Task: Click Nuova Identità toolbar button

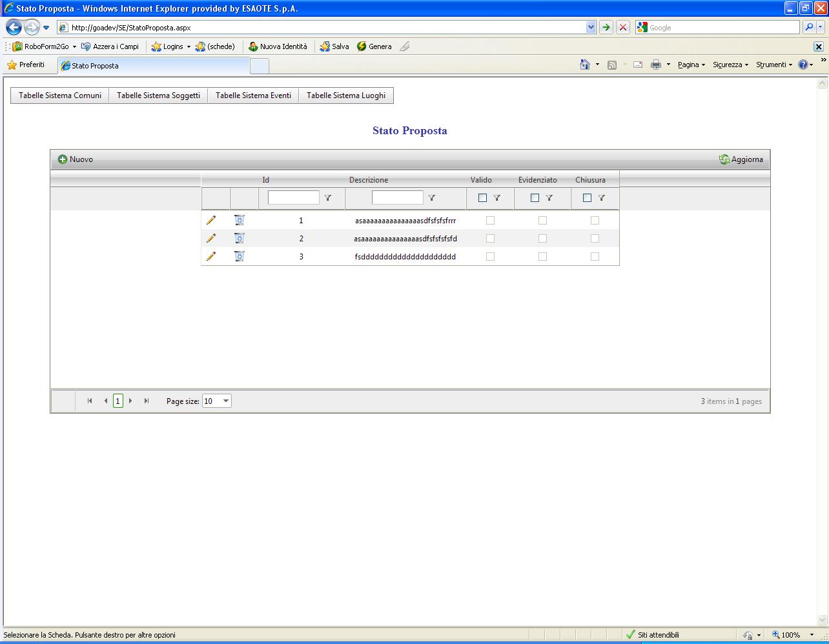Action: (278, 46)
